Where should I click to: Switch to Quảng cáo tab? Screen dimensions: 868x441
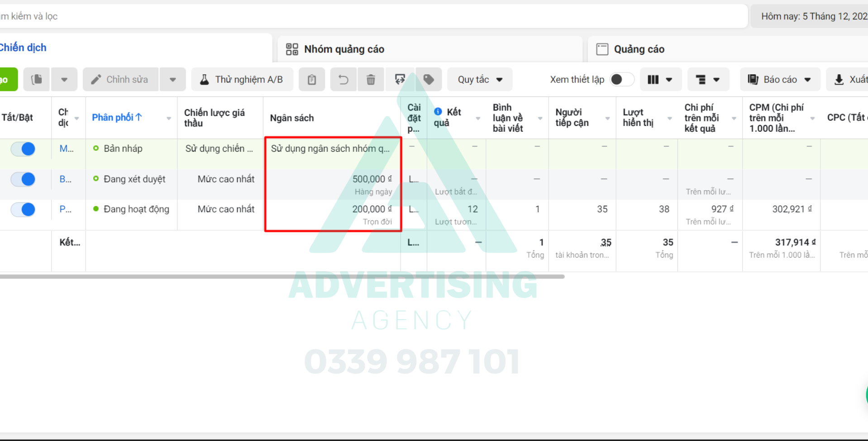pyautogui.click(x=639, y=49)
